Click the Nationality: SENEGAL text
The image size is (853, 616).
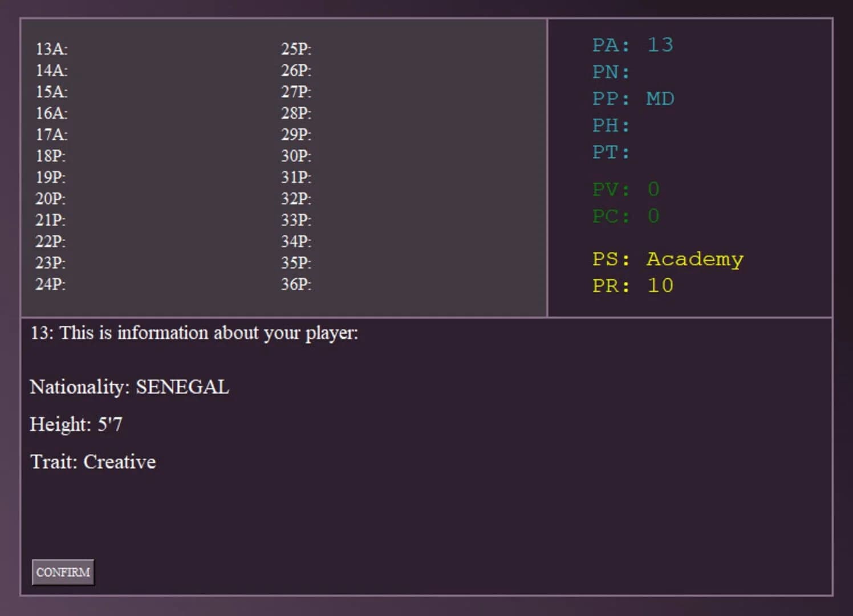[129, 387]
